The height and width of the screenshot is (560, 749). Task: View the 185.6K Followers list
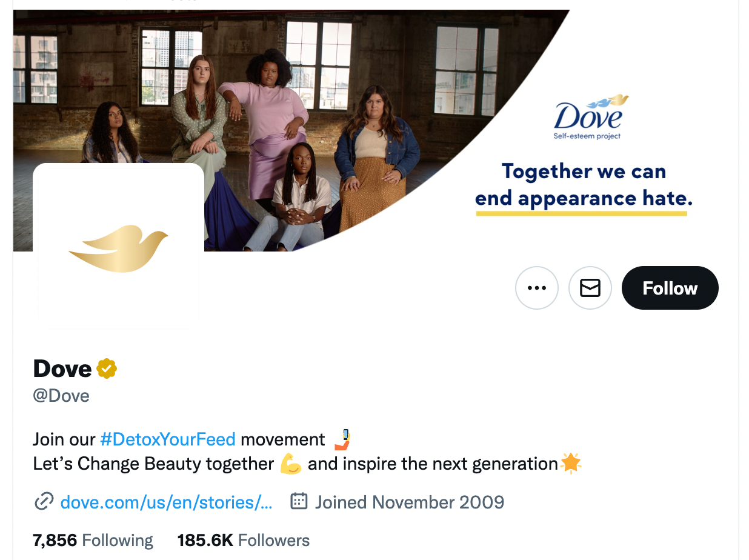[243, 540]
